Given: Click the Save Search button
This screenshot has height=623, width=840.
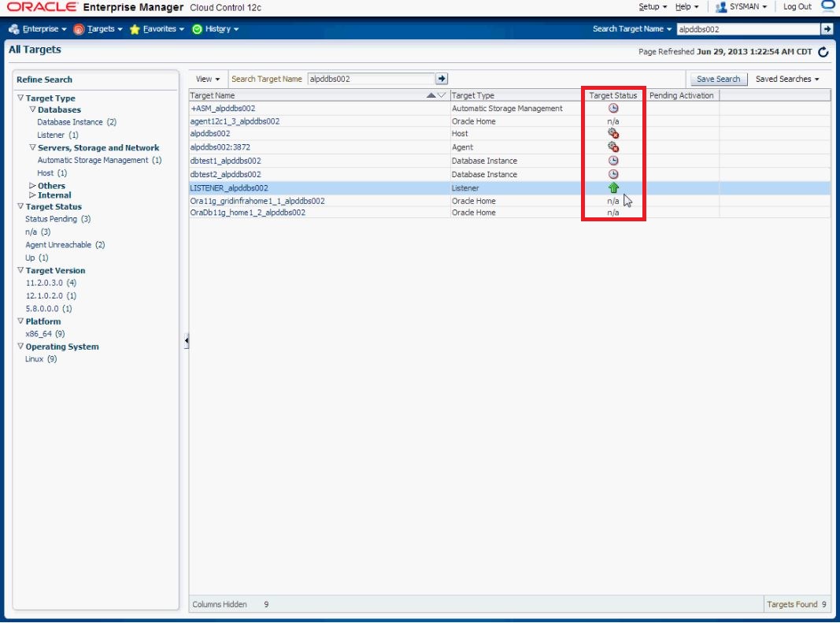Looking at the screenshot, I should pyautogui.click(x=717, y=79).
